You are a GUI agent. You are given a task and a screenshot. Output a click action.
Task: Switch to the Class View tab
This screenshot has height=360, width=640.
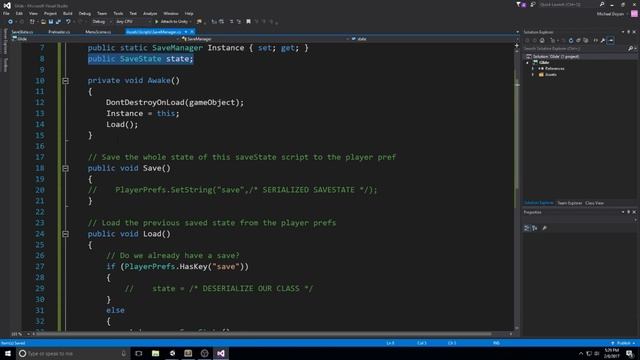coord(594,203)
